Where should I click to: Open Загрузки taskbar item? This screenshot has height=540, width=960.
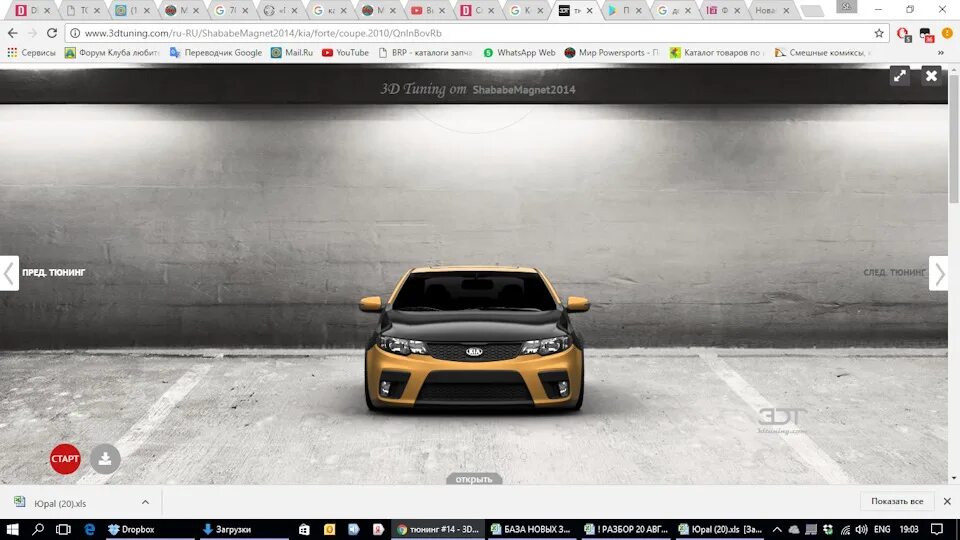pos(245,529)
